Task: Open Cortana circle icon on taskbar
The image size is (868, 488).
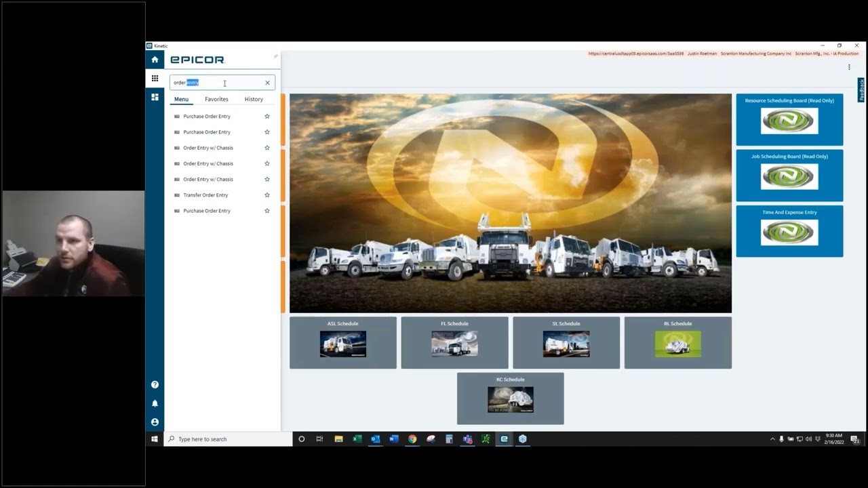Action: pos(302,439)
